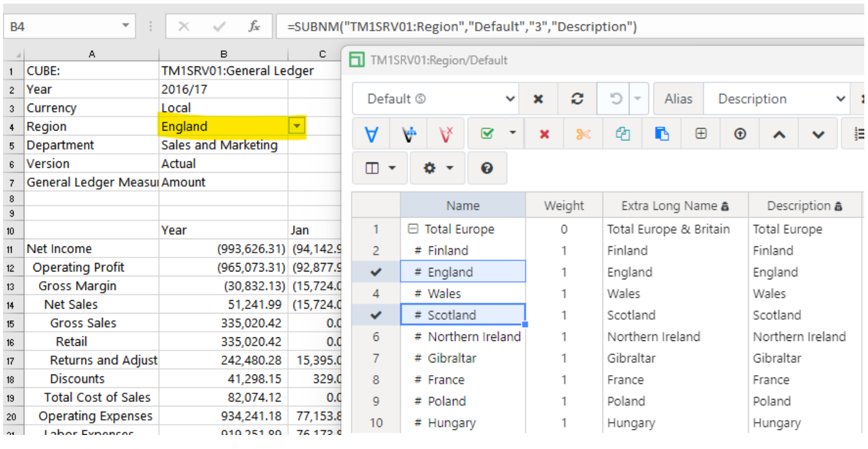The height and width of the screenshot is (449, 868).
Task: Toggle checkmark on Scotland row
Action: 376,315
